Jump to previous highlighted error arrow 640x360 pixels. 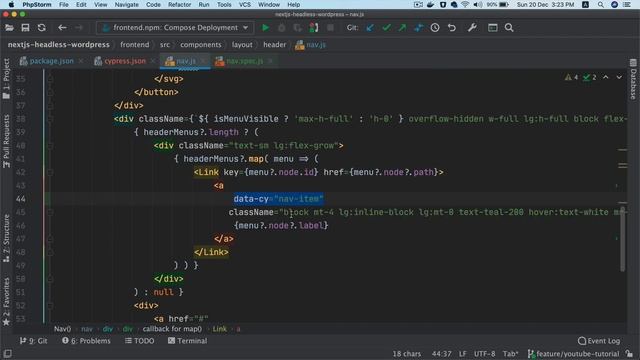[x=606, y=77]
